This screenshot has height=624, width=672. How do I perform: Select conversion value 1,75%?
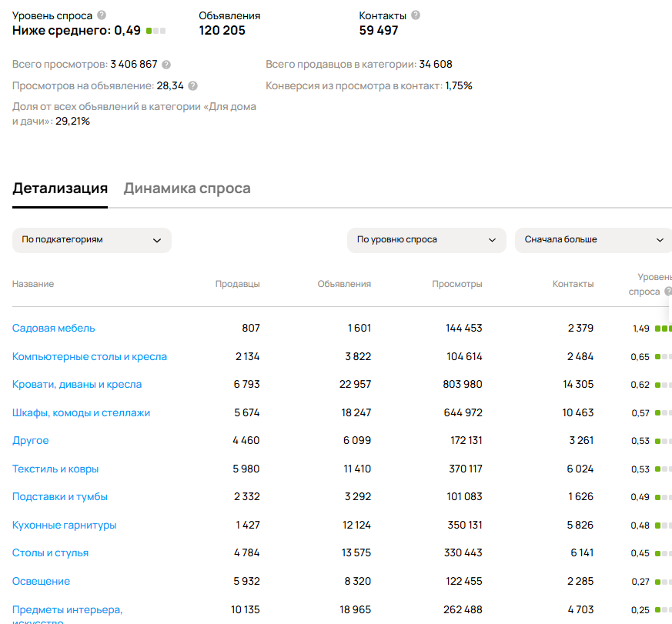[x=459, y=85]
